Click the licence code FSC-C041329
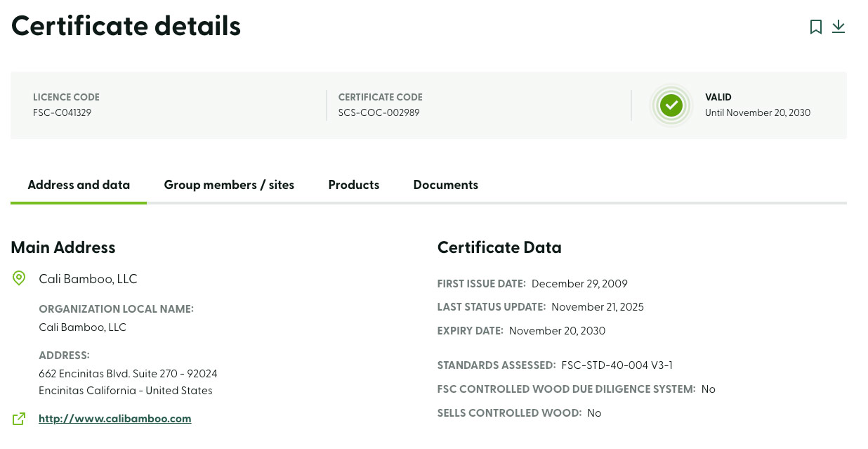Screen dimensions: 868x449 [x=62, y=112]
